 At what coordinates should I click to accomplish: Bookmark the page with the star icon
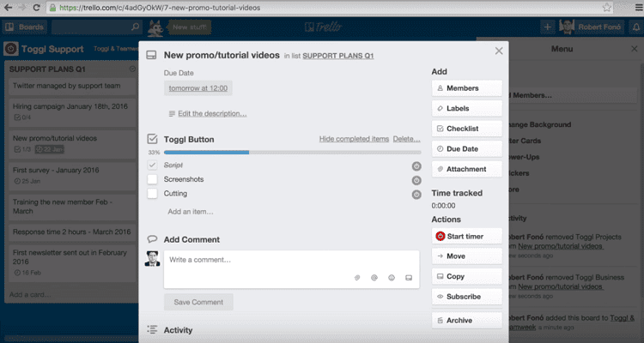(x=606, y=8)
